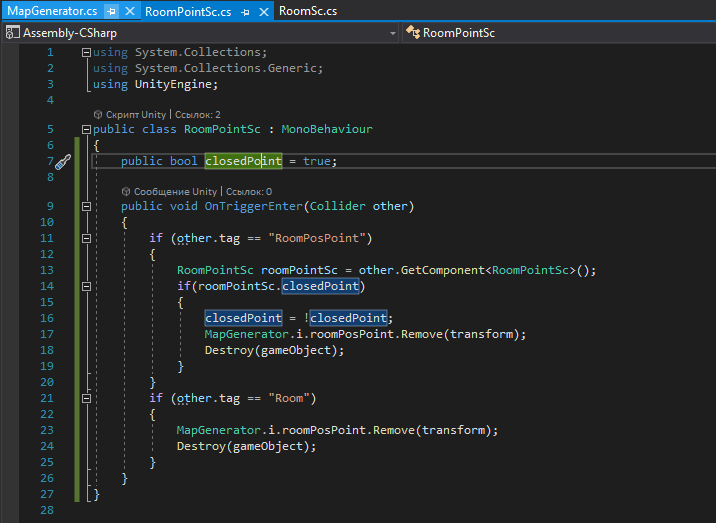Click Destroy(gameObject) on line 18
The image size is (716, 523).
(x=274, y=350)
